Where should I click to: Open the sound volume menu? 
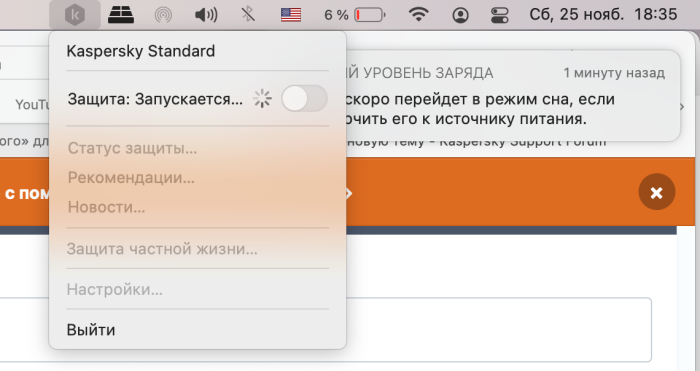(x=206, y=15)
